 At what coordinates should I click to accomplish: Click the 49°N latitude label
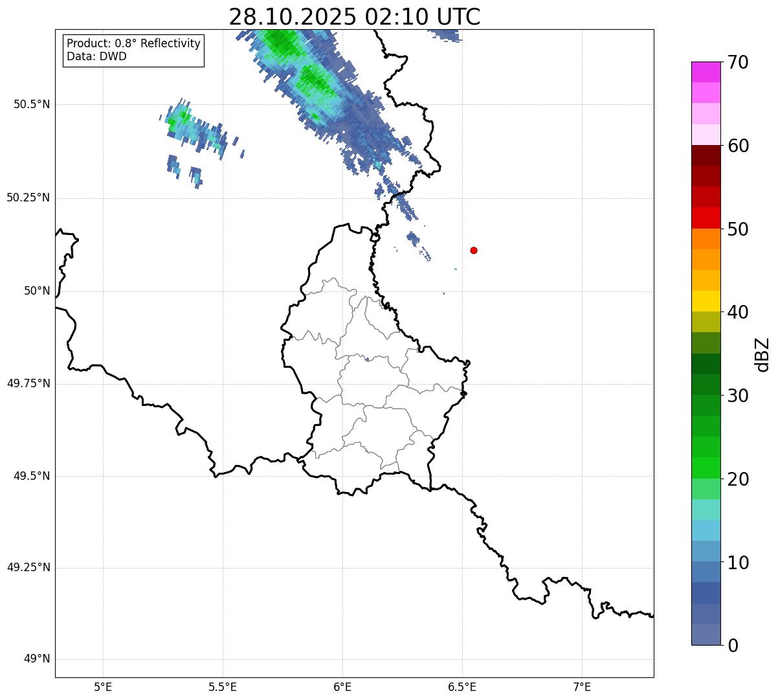pos(37,659)
